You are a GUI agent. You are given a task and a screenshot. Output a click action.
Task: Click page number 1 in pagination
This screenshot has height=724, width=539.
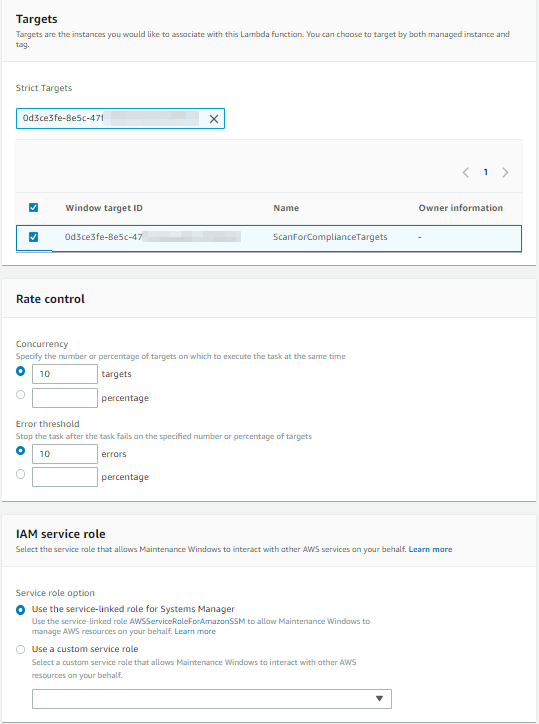tap(485, 172)
